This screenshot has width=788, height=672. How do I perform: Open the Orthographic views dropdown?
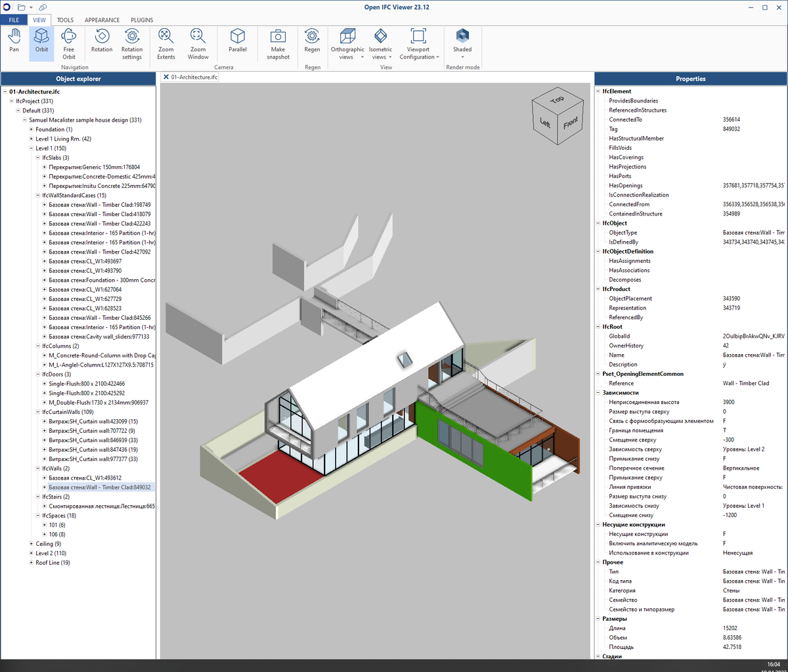(347, 43)
